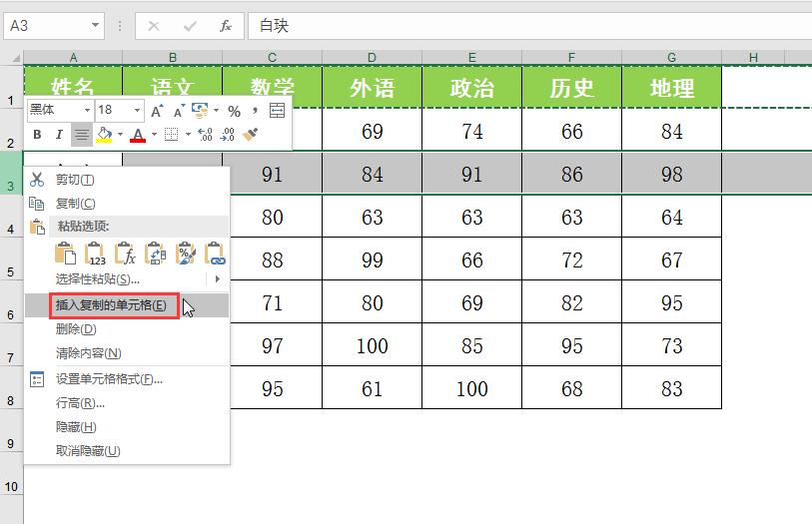This screenshot has width=812, height=524.
Task: Choose 行高(R)... from the context menu
Action: 127,403
